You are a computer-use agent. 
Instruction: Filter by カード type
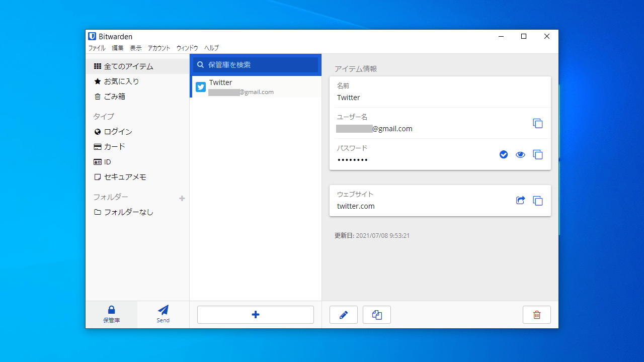tap(137, 147)
